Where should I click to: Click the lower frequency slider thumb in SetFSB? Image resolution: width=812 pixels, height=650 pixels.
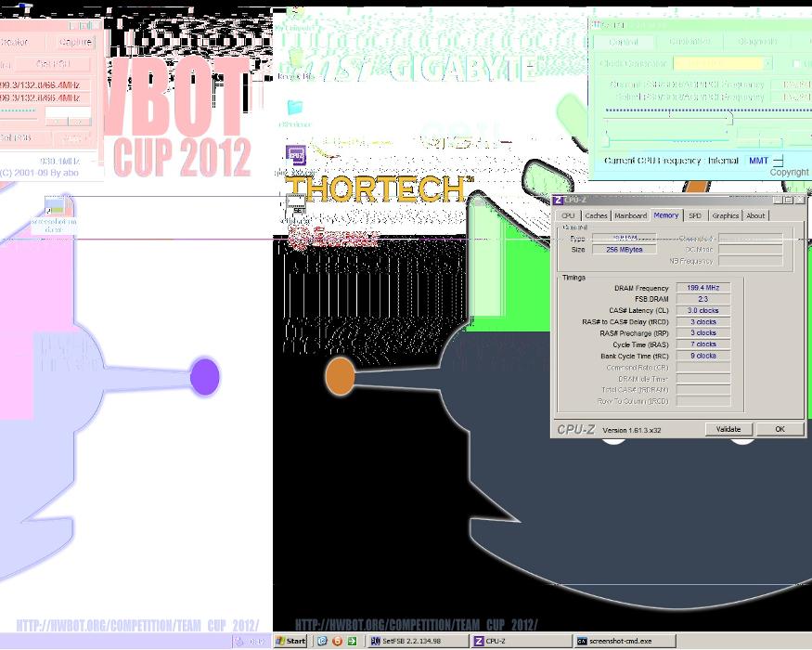pos(607,139)
